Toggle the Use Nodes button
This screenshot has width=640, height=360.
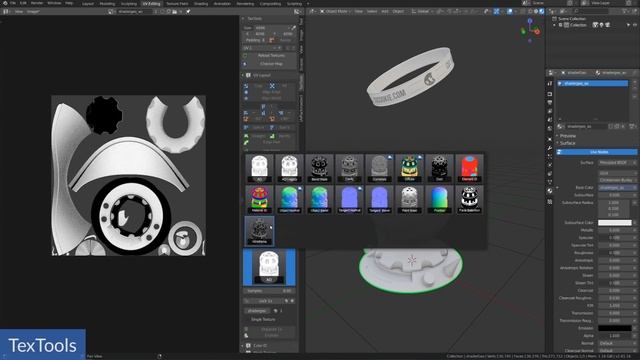coord(598,152)
